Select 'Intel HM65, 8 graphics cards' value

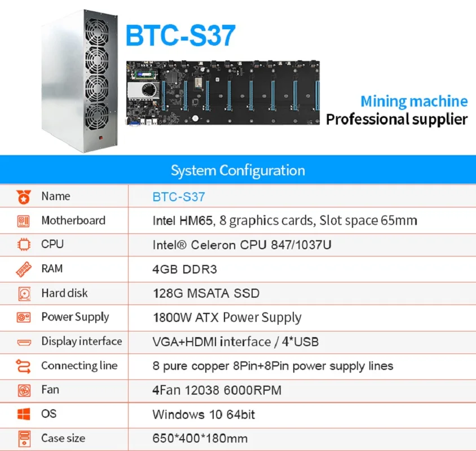point(285,221)
